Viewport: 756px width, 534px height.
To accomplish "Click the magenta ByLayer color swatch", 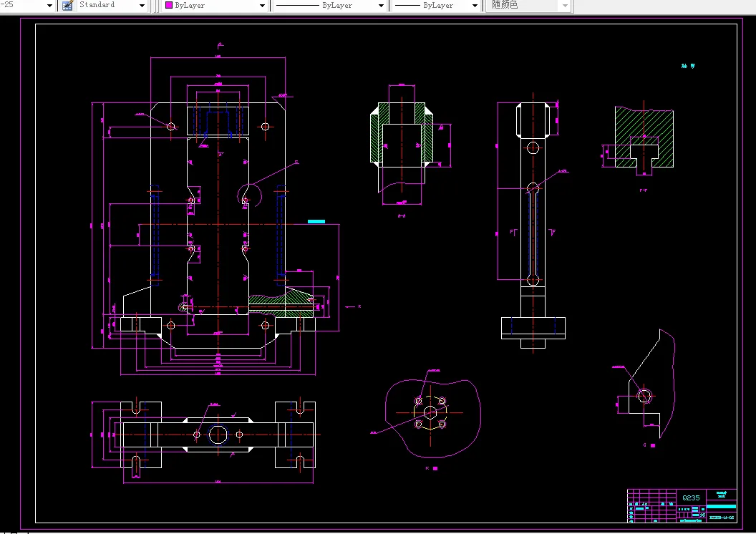I will [169, 5].
